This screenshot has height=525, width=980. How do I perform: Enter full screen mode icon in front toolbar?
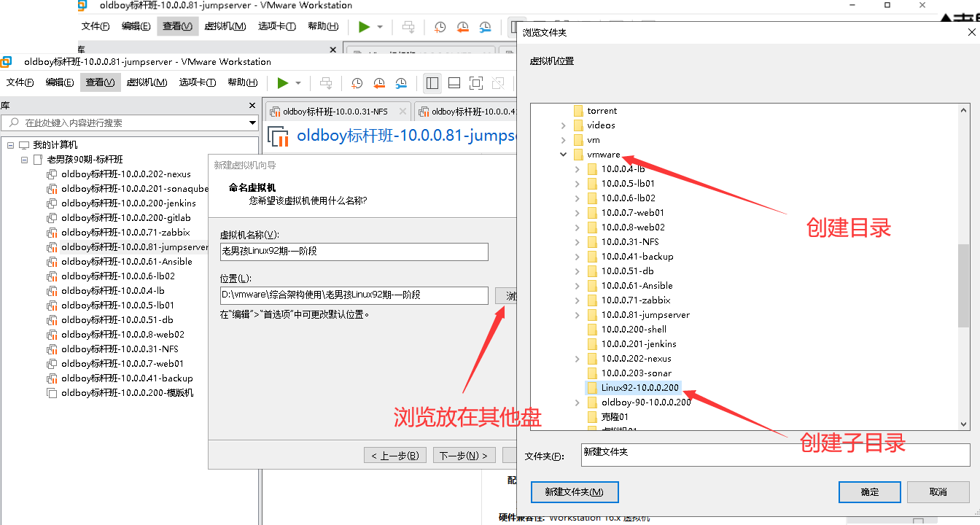pos(476,83)
